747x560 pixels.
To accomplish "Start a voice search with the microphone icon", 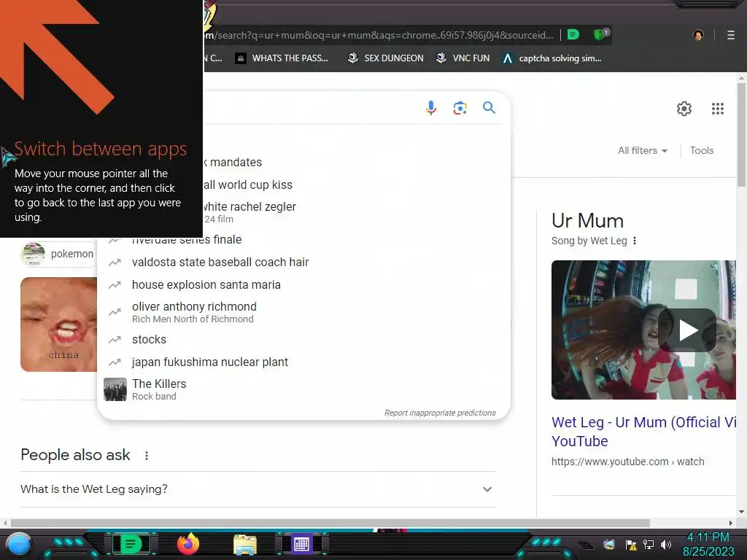I will (430, 108).
